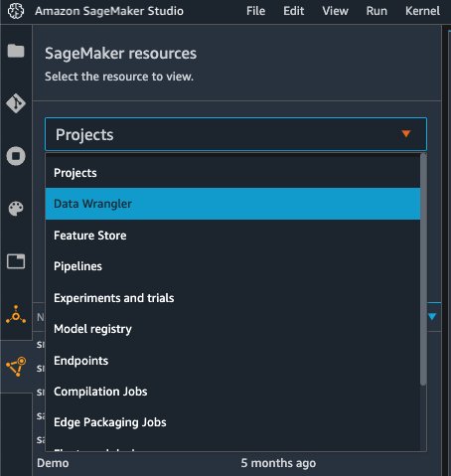Open the Kernel menu
This screenshot has width=451, height=476.
(x=422, y=11)
